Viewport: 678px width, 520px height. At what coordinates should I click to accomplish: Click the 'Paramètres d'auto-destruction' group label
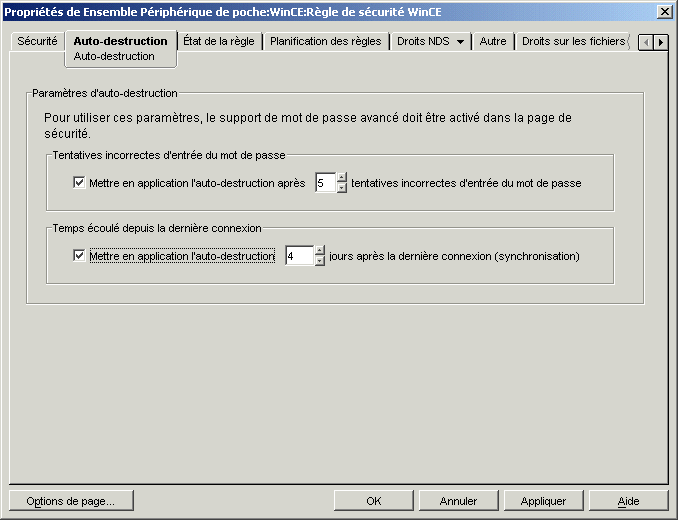click(x=105, y=93)
